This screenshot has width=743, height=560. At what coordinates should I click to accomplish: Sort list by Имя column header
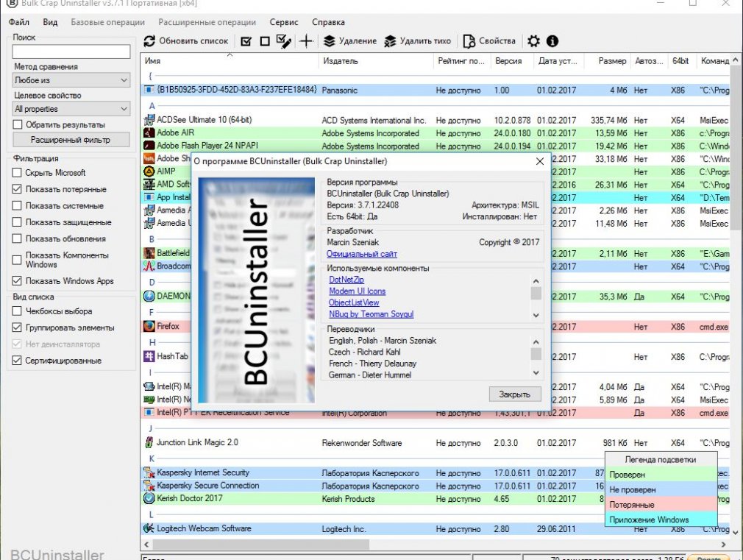click(x=230, y=61)
